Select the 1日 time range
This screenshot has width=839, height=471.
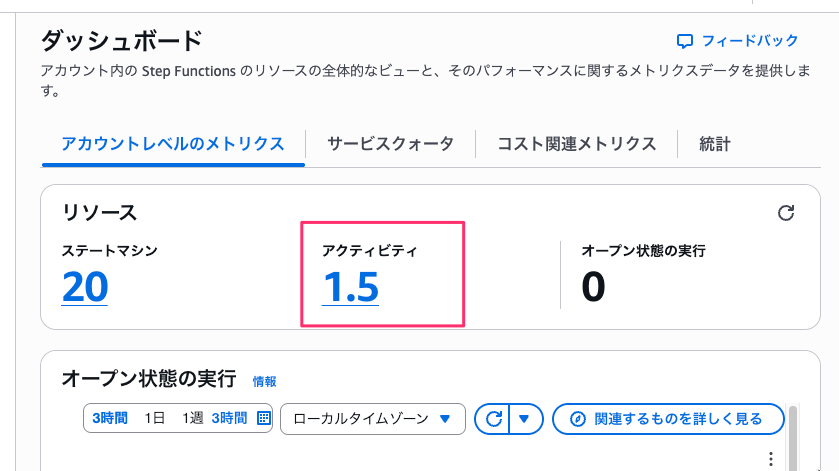point(155,418)
